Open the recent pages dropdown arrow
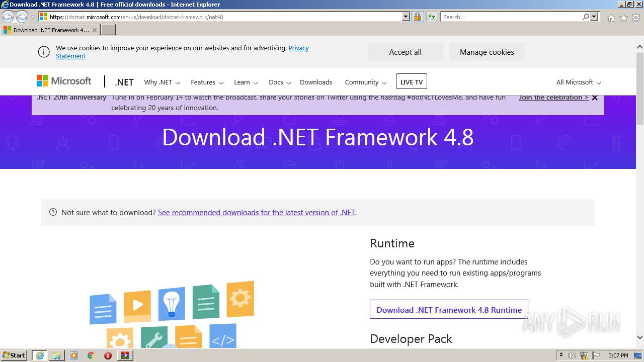 pos(33,17)
